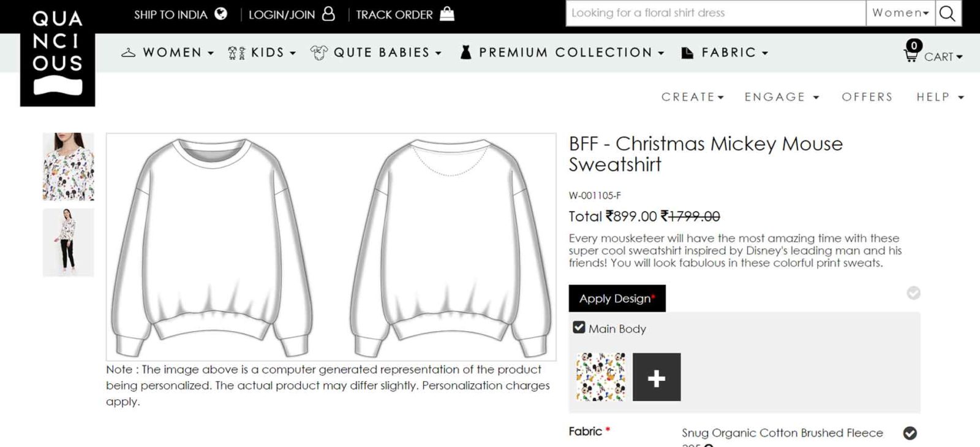Expand the Create dropdown menu
The height and width of the screenshot is (447, 980).
[x=692, y=97]
